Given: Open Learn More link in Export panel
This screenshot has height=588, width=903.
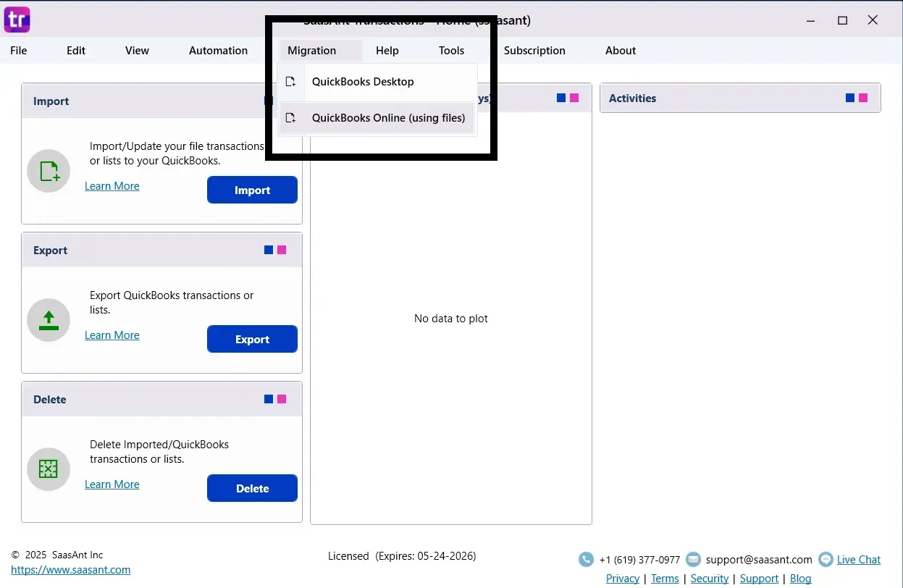Looking at the screenshot, I should click(112, 335).
